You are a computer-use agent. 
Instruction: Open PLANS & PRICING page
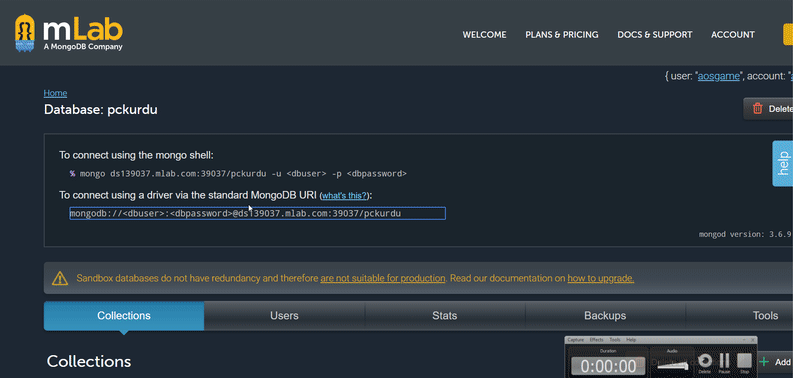pos(561,35)
